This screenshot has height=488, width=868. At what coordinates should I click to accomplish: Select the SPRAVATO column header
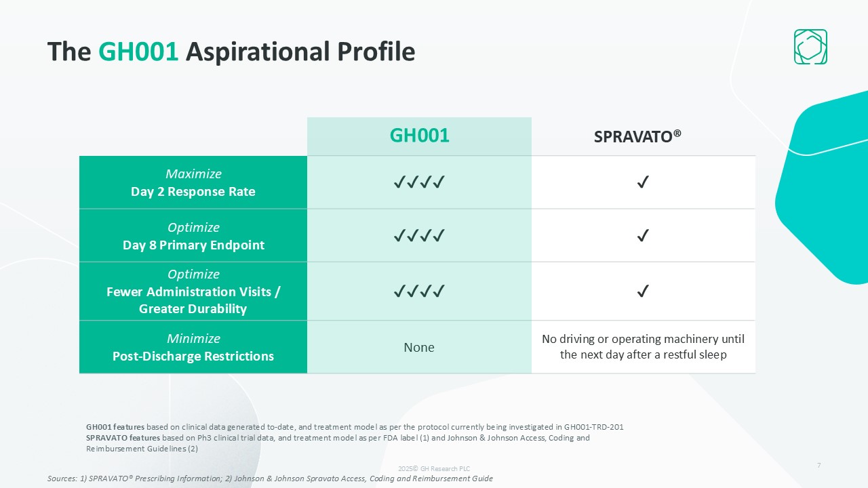(637, 136)
